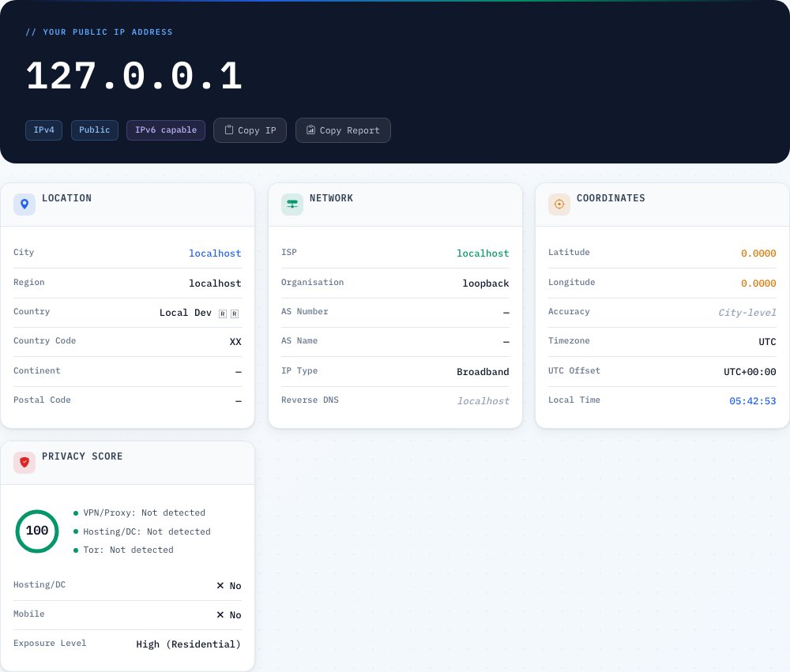Click the Accuracy value City-level
Image resolution: width=790 pixels, height=672 pixels.
pos(747,313)
